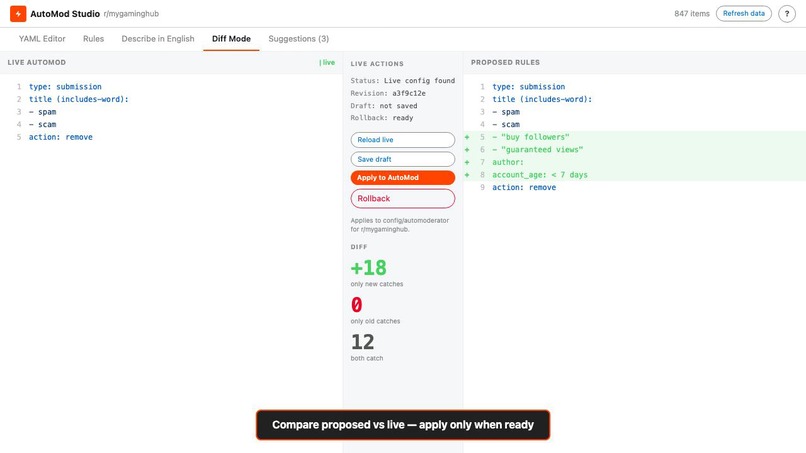806x453 pixels.
Task: Click proposed line 'type: submission'
Action: 528,86
